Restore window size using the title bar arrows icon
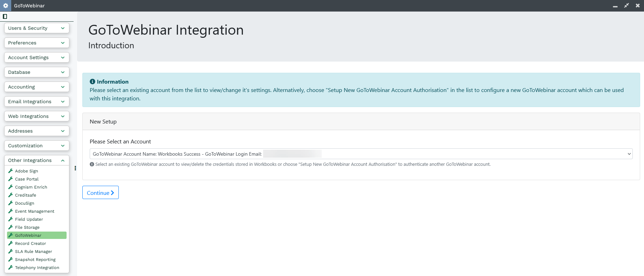 tap(626, 6)
